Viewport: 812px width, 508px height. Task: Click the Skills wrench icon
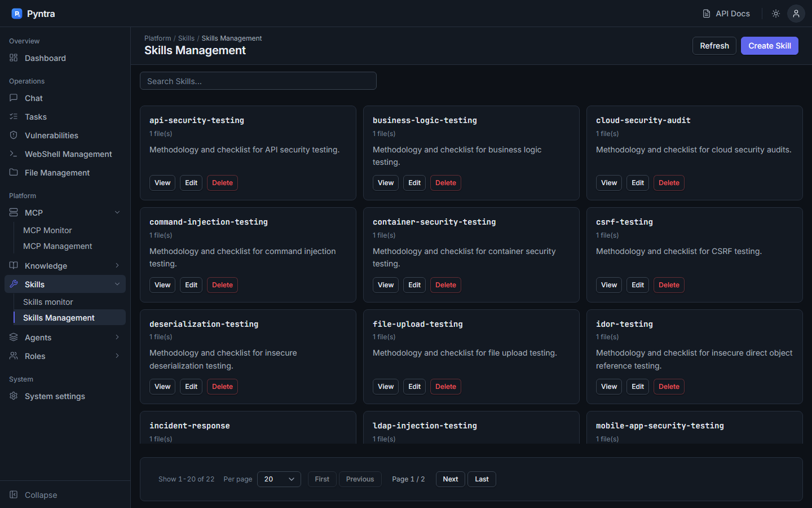(x=14, y=284)
